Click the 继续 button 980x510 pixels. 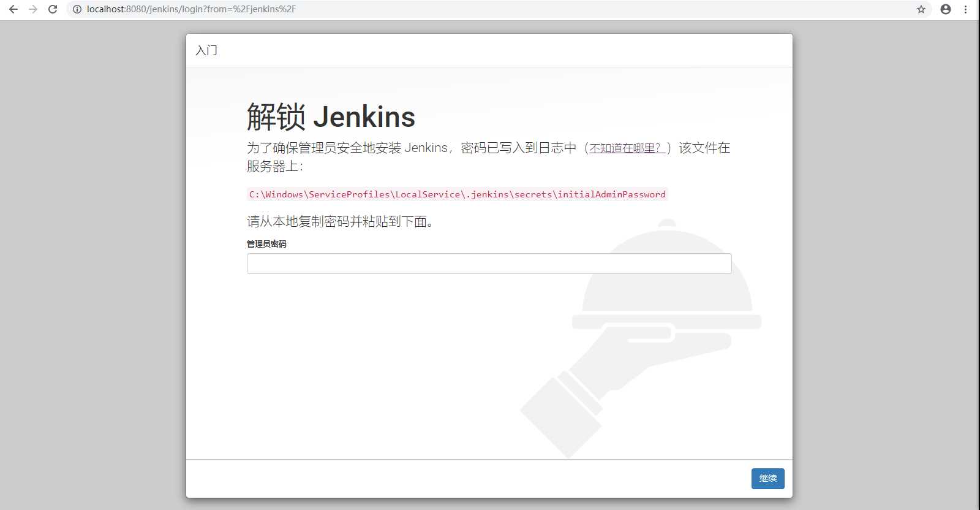(767, 478)
